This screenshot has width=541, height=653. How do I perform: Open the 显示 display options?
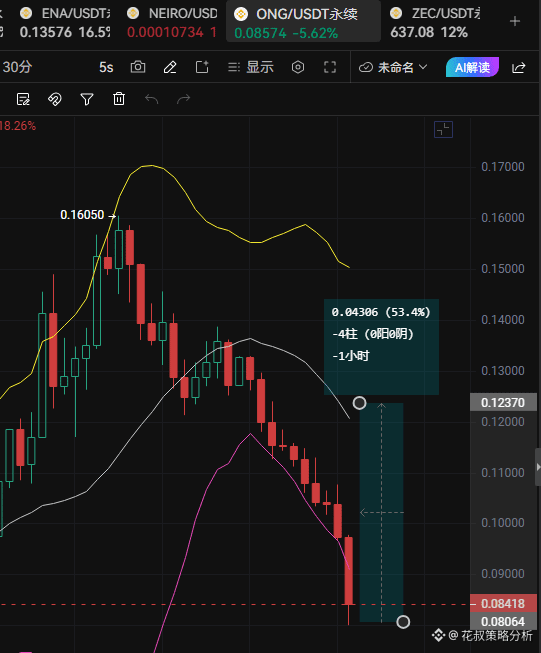pos(251,67)
